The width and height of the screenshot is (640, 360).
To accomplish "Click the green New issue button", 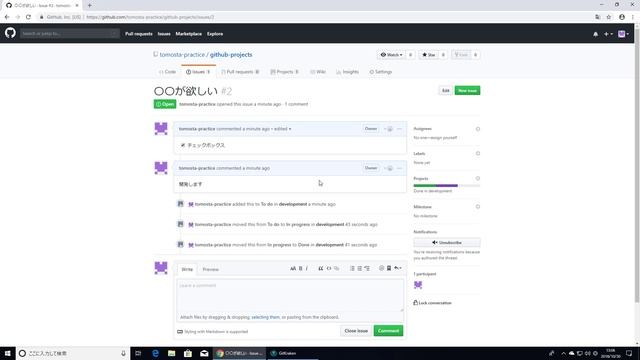I will pyautogui.click(x=467, y=91).
